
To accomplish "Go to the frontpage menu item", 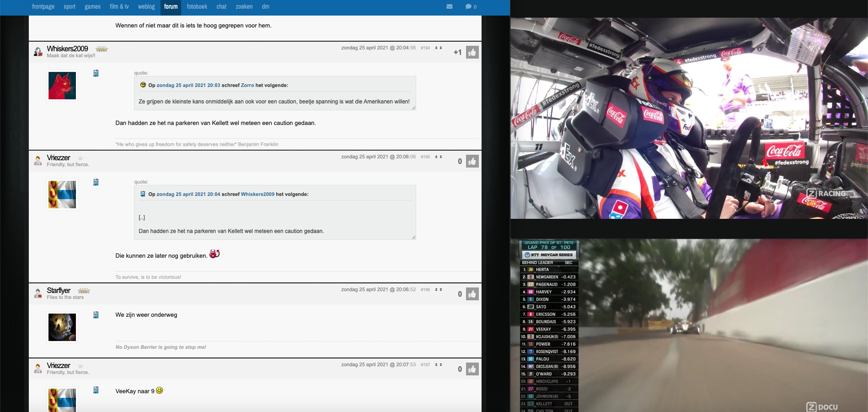I will pos(43,6).
